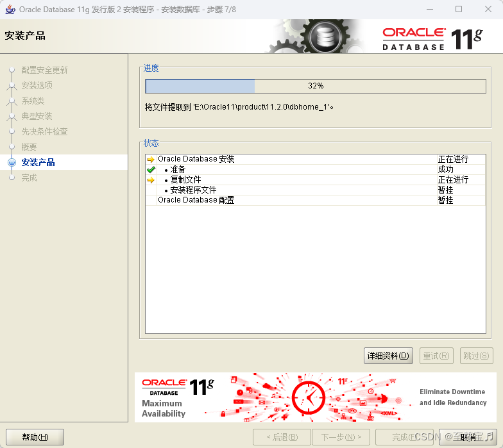
Task: Select 配置安全更新 step in sidebar
Action: [x=44, y=70]
